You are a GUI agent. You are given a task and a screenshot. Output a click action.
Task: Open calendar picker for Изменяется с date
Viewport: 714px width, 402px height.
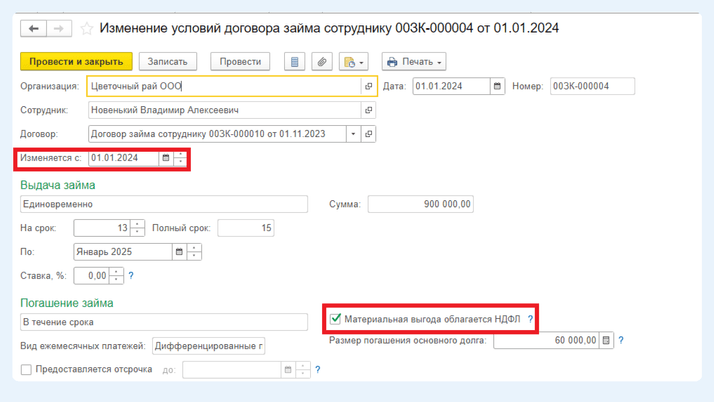pos(166,158)
